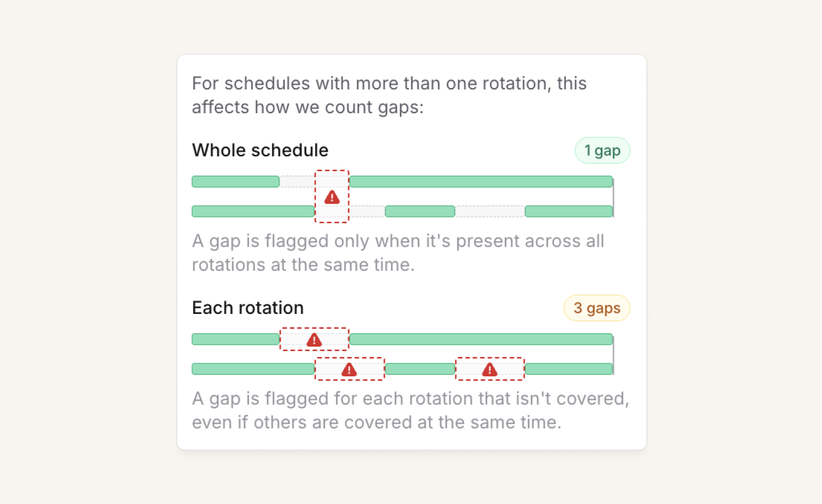Click the long grey uncovered segment in Whole schedule bottom row

click(x=490, y=211)
